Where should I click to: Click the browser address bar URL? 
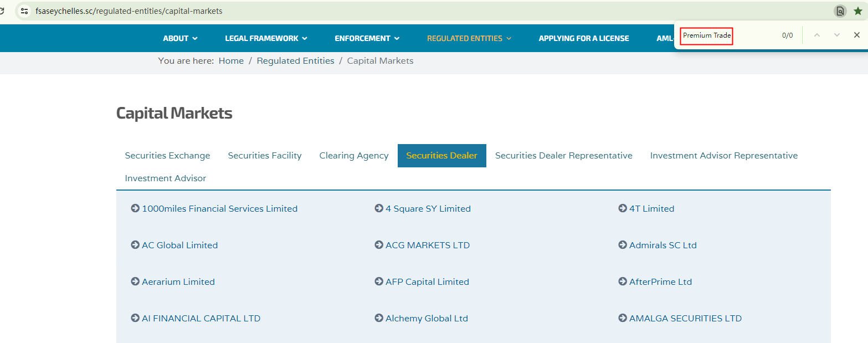tap(129, 11)
